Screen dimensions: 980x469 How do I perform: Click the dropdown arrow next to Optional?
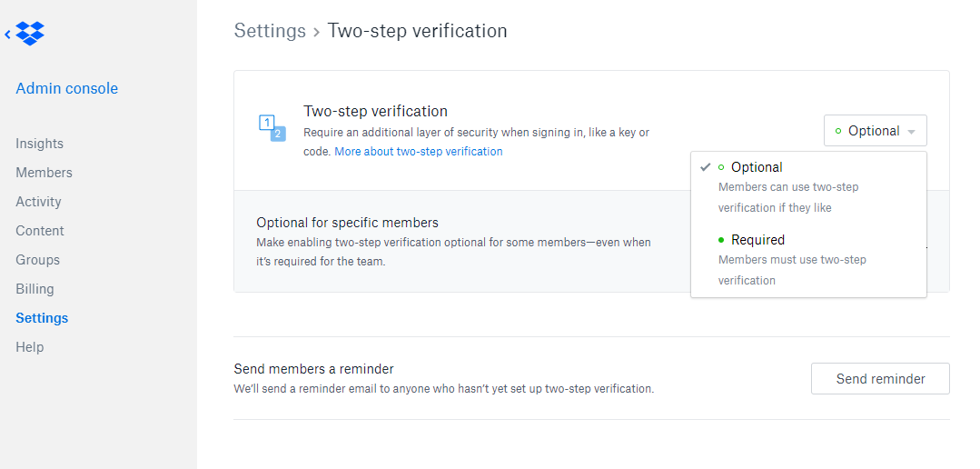(911, 132)
